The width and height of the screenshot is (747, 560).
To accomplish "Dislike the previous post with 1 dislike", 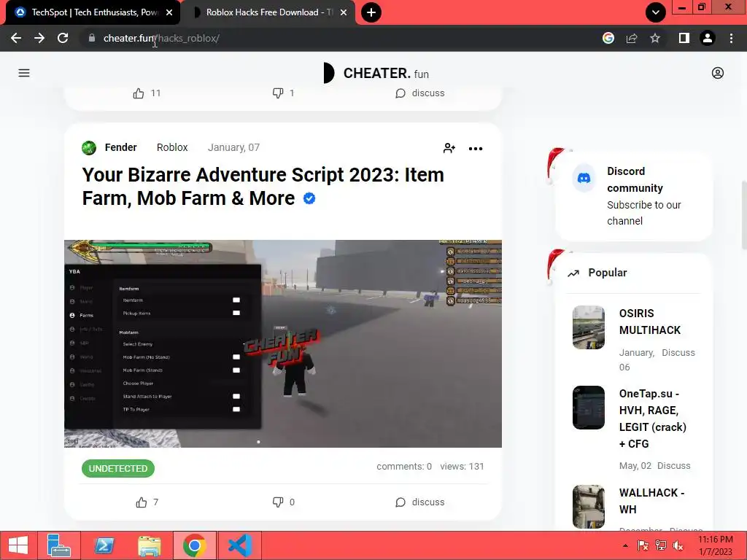I will pos(284,93).
